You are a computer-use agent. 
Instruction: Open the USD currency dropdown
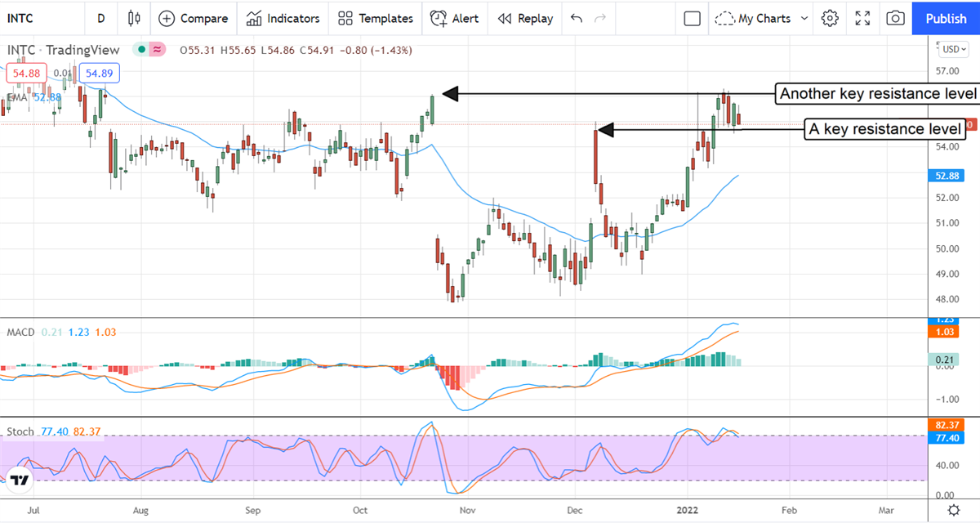point(953,49)
